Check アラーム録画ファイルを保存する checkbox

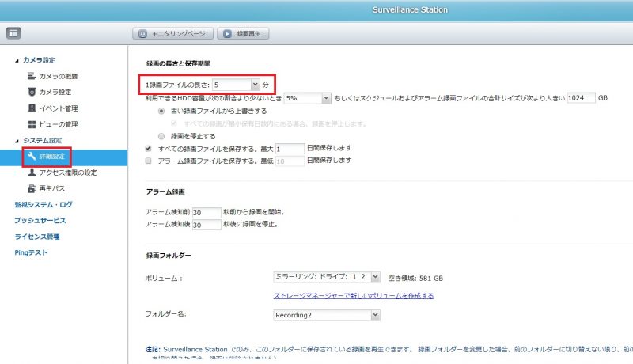[148, 161]
